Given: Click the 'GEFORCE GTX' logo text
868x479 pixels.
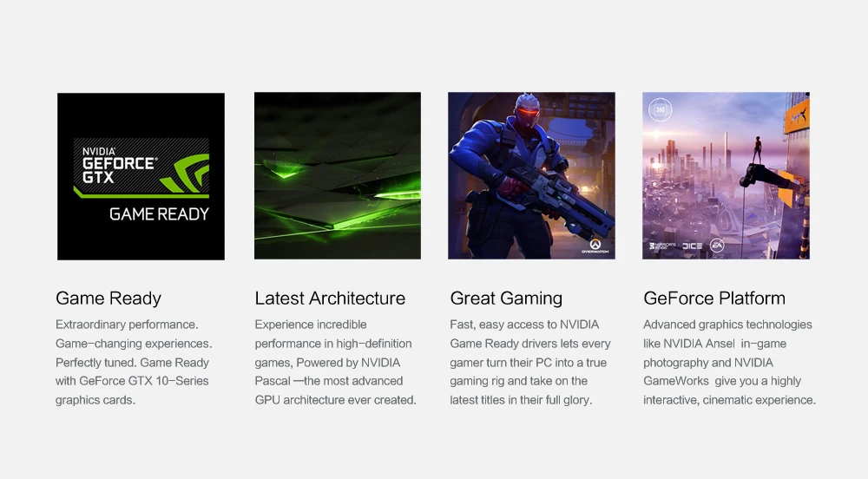Looking at the screenshot, I should point(119,170).
